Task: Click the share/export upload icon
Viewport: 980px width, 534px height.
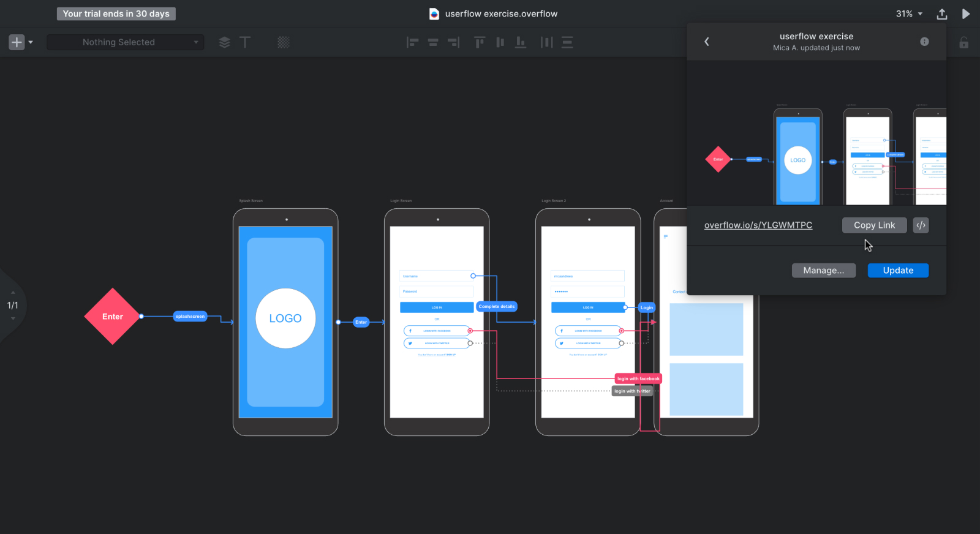Action: (x=942, y=13)
